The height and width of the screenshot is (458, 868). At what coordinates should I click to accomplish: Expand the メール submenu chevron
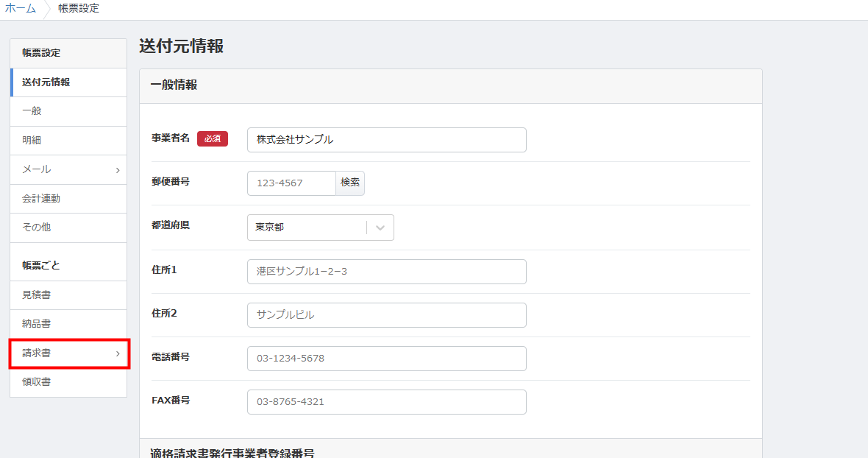pos(118,170)
